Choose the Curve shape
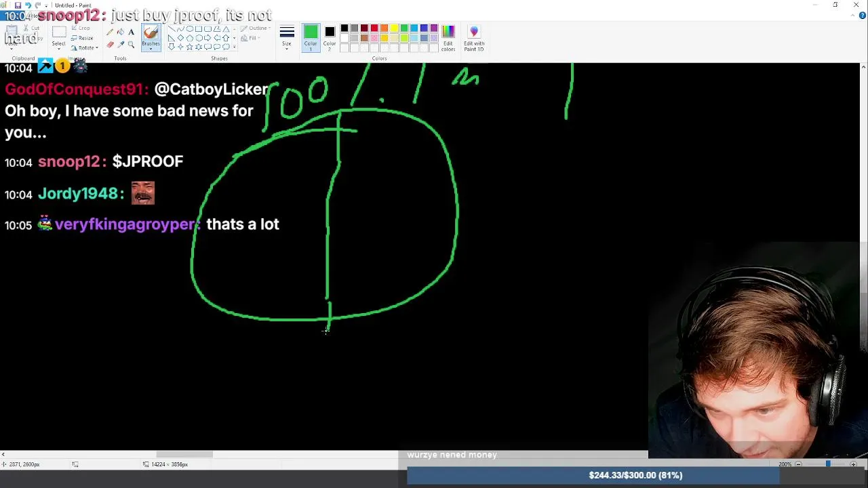The image size is (868, 488). [180, 28]
